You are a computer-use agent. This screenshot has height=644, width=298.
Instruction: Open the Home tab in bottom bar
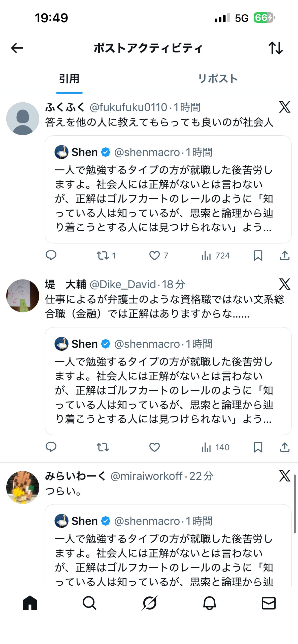click(30, 603)
